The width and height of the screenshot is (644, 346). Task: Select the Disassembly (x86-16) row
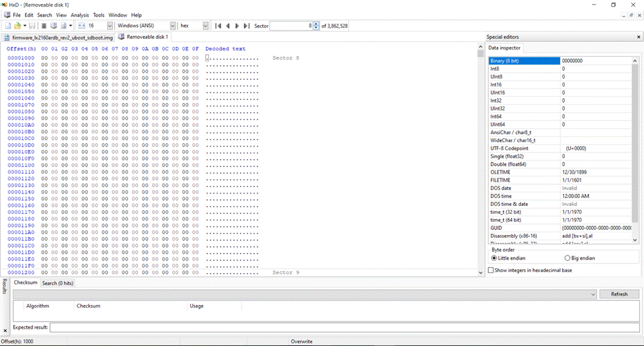tap(560, 236)
